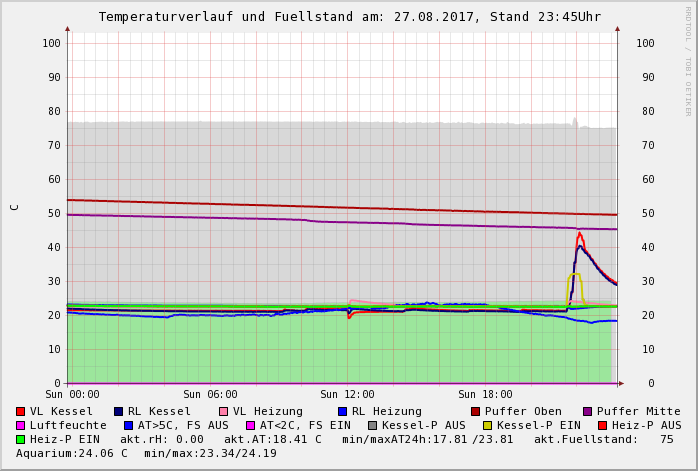Click the 'C' unit label on left axis
The height and width of the screenshot is (471, 698).
coord(15,207)
